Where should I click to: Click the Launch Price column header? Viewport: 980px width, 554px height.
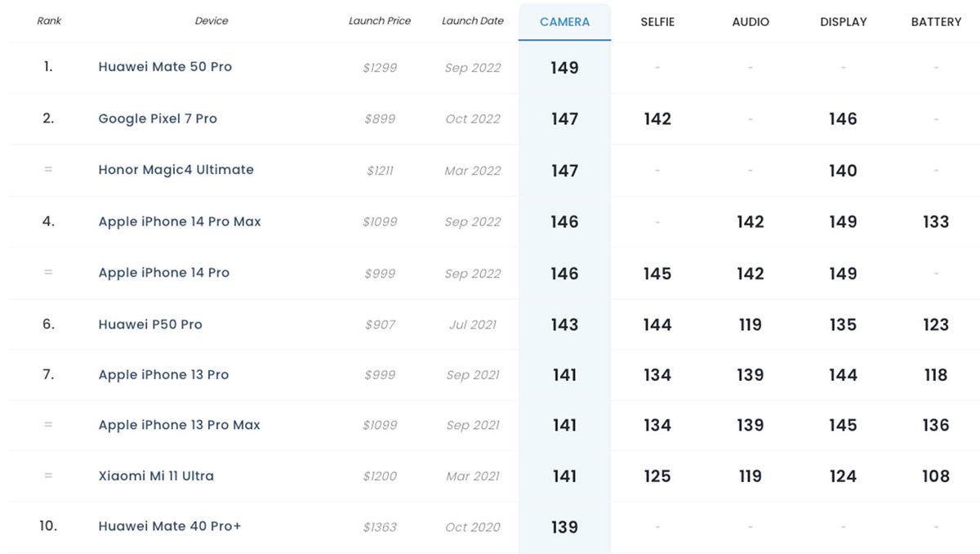tap(380, 21)
